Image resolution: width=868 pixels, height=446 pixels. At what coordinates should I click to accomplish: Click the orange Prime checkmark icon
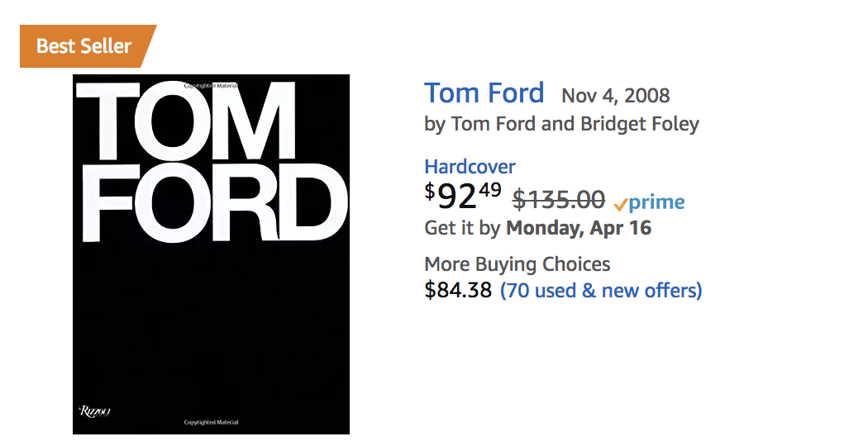621,205
